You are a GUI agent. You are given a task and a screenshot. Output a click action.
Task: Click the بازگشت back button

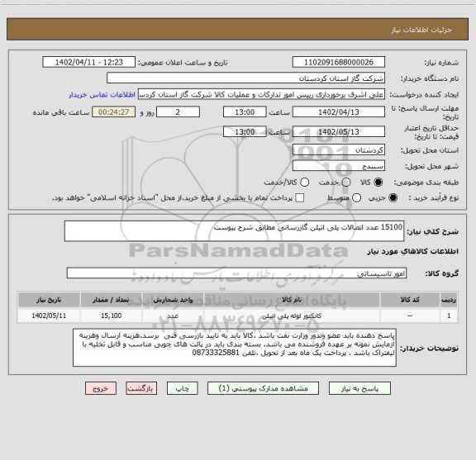pos(141,388)
